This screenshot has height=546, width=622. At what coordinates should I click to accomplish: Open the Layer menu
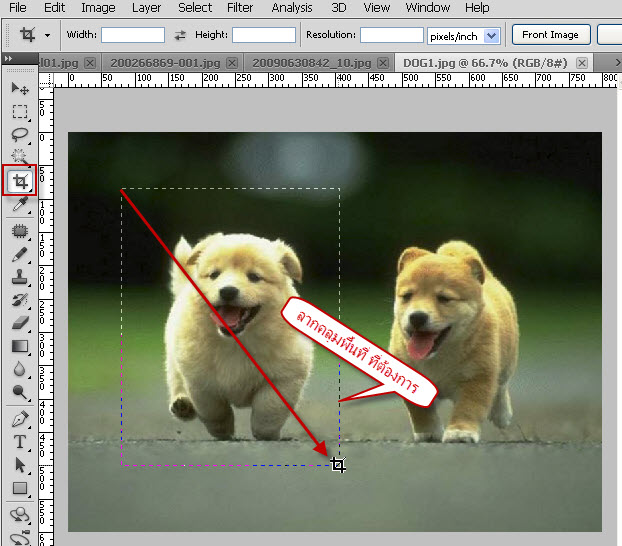(146, 8)
